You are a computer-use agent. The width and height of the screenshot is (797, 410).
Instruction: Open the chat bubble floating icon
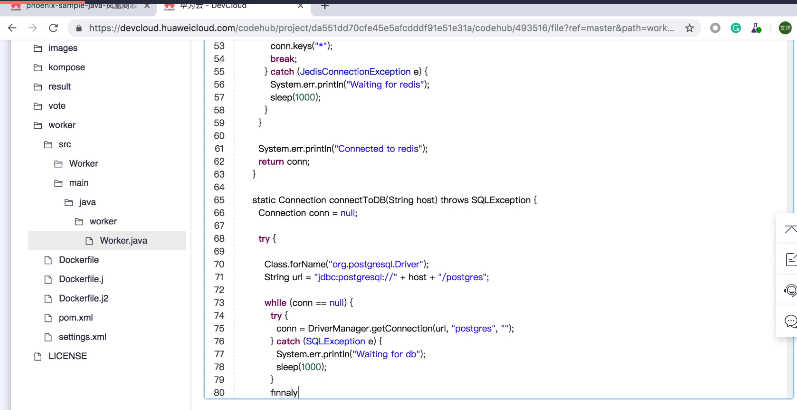(x=790, y=321)
